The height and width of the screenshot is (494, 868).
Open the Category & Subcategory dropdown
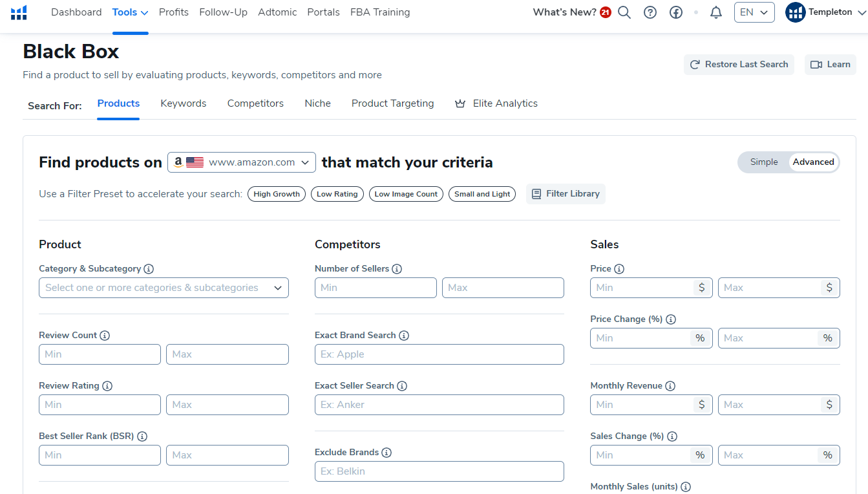tap(164, 288)
